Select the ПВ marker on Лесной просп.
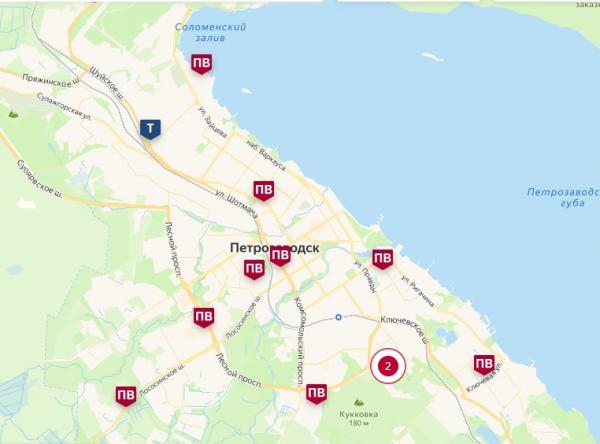This screenshot has height=444, width=600. 204,317
